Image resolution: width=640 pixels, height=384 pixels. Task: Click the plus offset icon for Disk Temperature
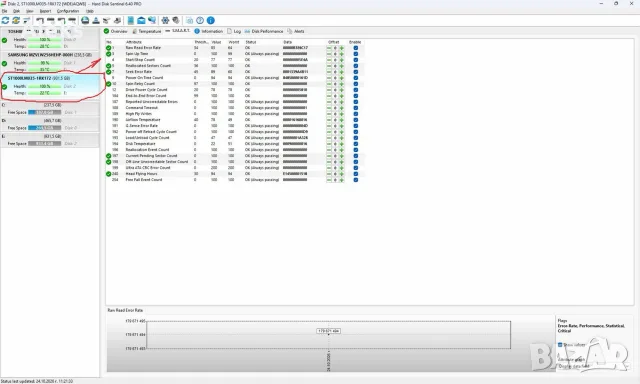(342, 144)
